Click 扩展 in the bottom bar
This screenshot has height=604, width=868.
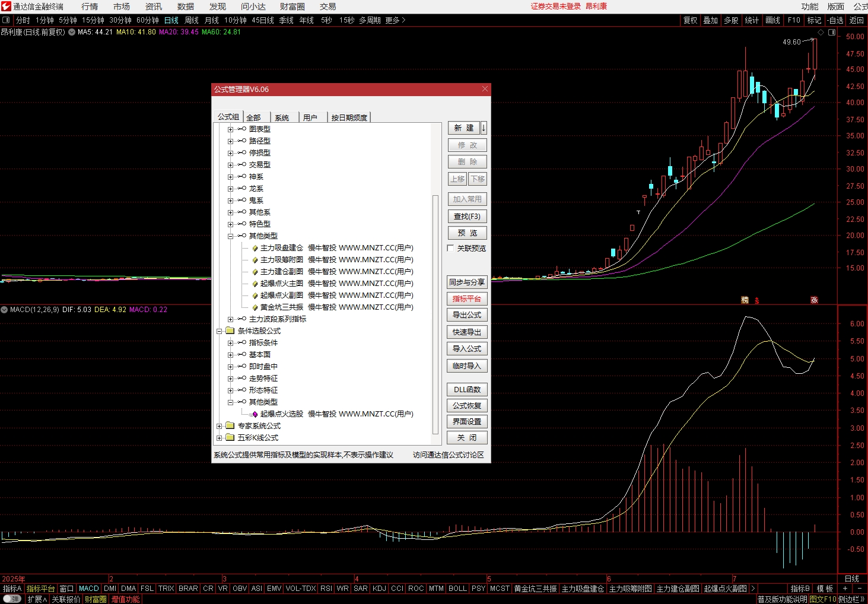point(37,599)
